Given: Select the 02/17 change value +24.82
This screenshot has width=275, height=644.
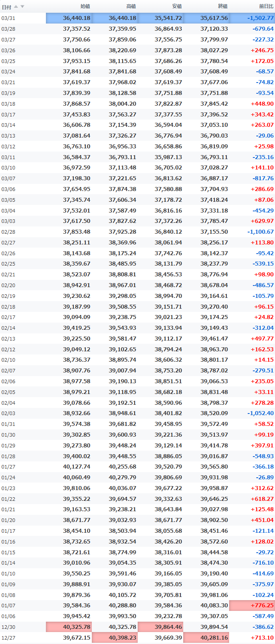Looking at the screenshot, I should pos(264,317).
